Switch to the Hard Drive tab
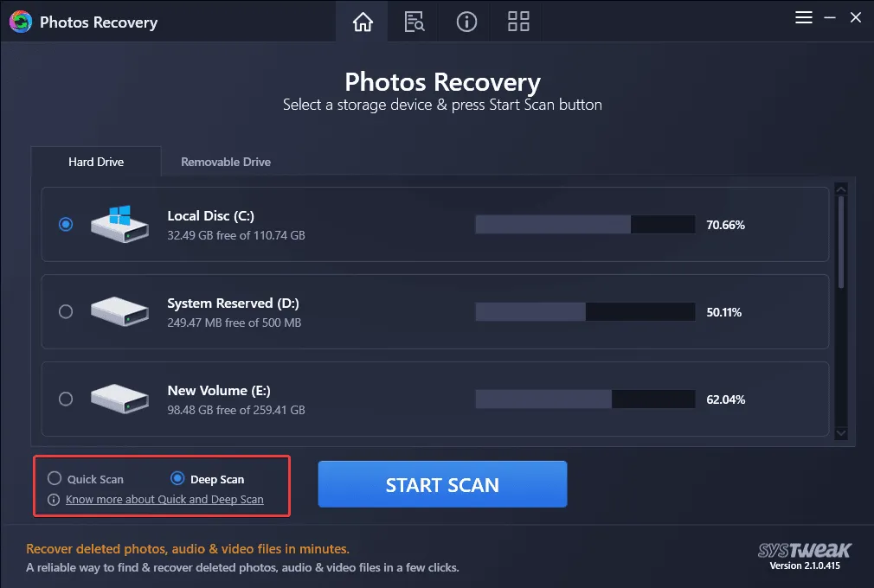874x588 pixels. [96, 162]
